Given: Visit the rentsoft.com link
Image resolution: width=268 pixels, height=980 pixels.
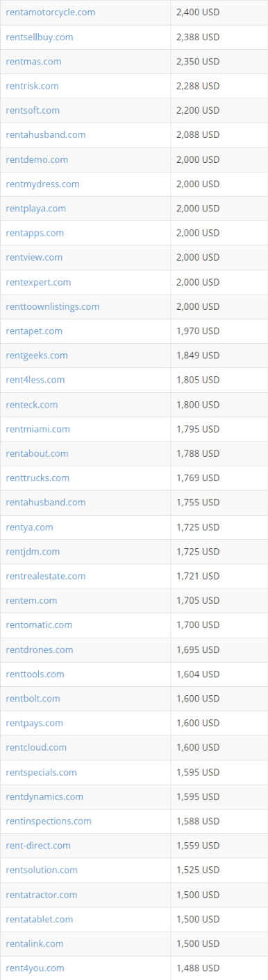Looking at the screenshot, I should [33, 110].
